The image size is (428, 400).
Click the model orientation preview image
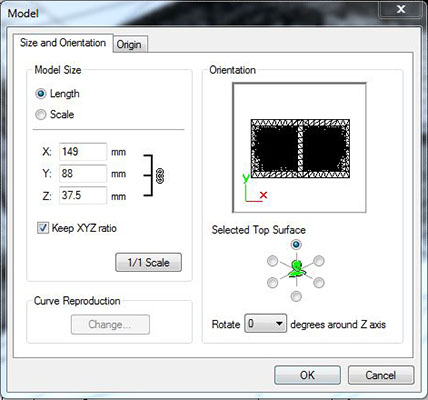(299, 148)
